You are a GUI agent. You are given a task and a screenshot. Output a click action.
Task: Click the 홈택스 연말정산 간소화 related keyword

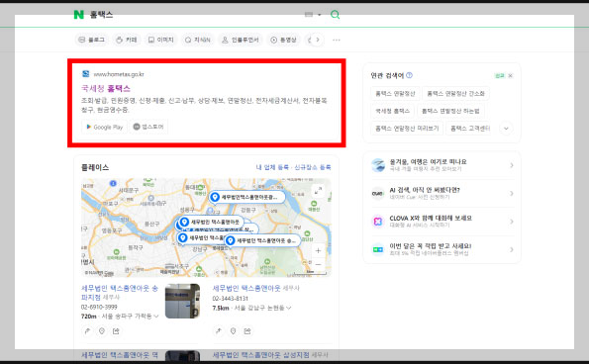coord(455,93)
